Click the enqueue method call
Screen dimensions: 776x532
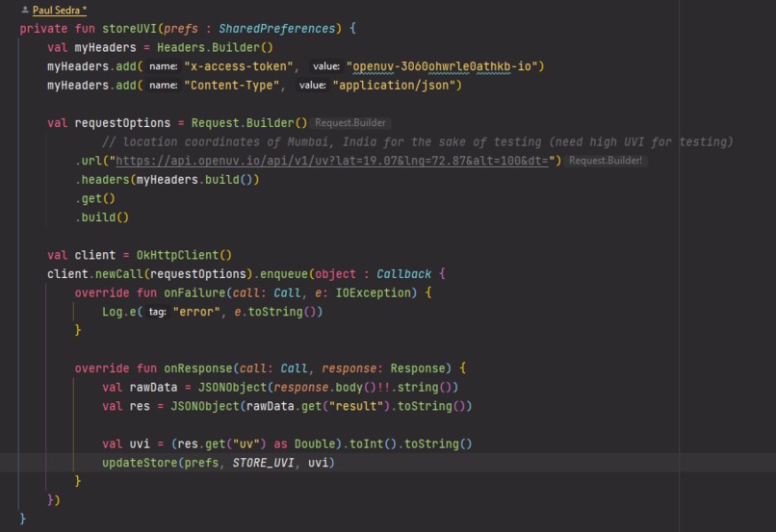[x=284, y=274]
